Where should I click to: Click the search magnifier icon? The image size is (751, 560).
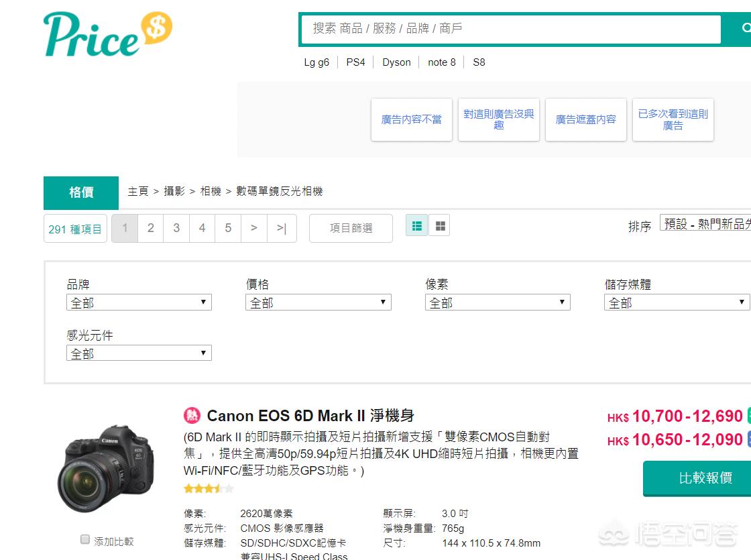coord(744,29)
